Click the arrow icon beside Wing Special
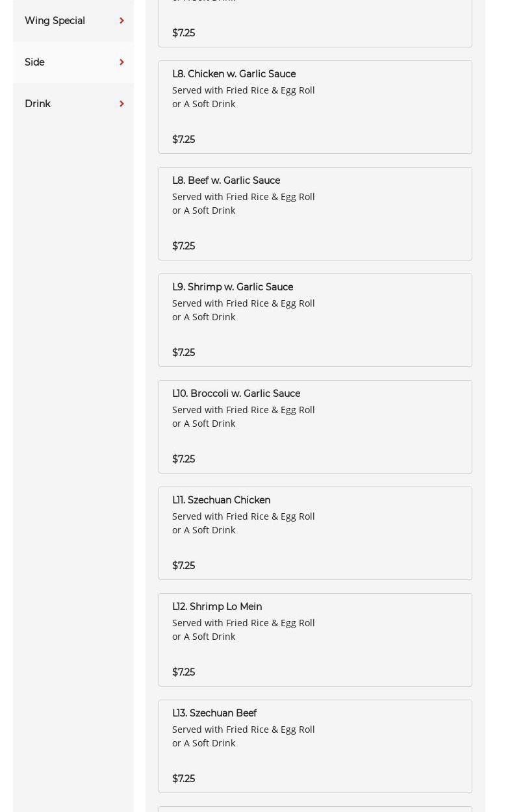510x812 pixels. point(121,21)
